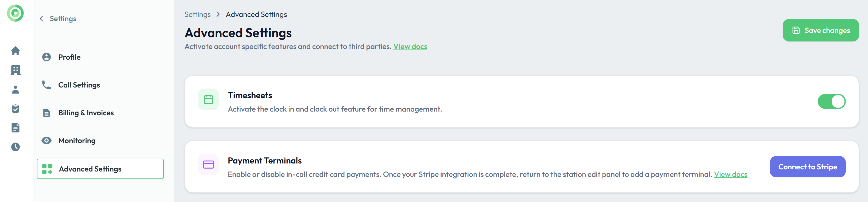Collapse settings with the back chevron
The height and width of the screenshot is (202, 868).
pos(41,18)
